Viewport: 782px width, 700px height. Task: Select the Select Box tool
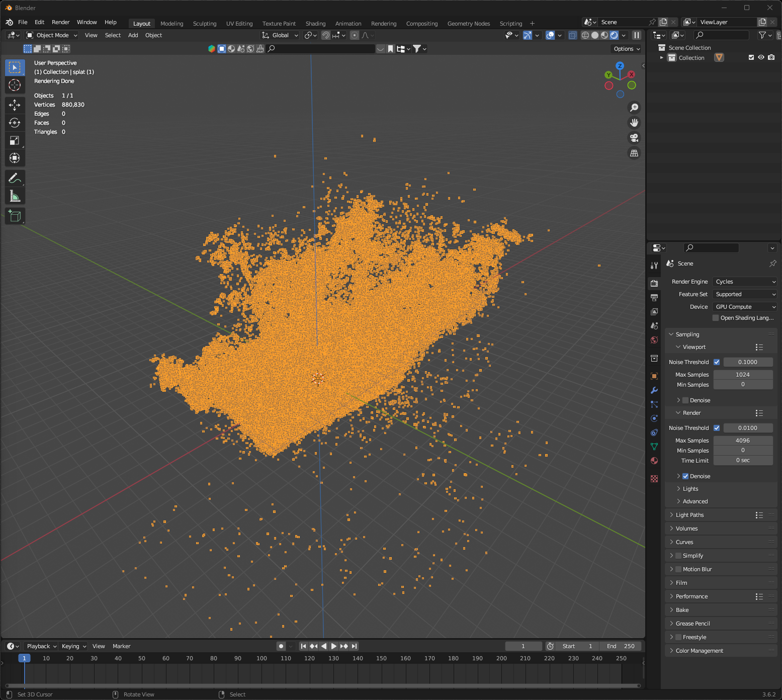[x=15, y=67]
